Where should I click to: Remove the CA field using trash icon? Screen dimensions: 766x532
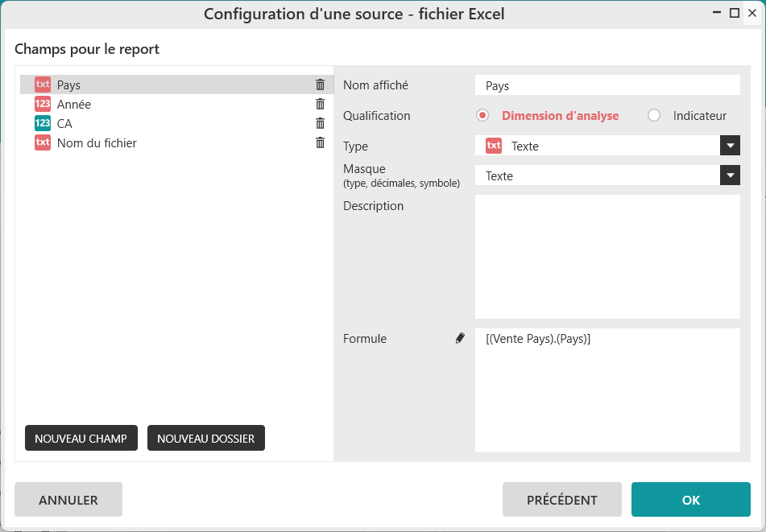(320, 123)
